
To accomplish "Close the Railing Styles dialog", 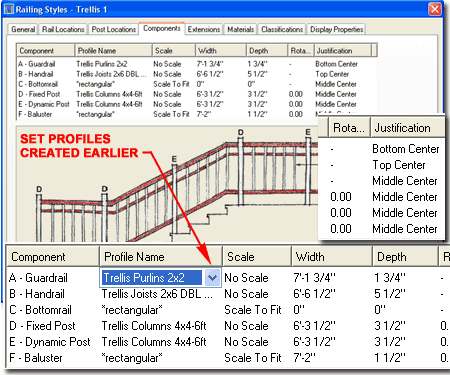I will 435,9.
